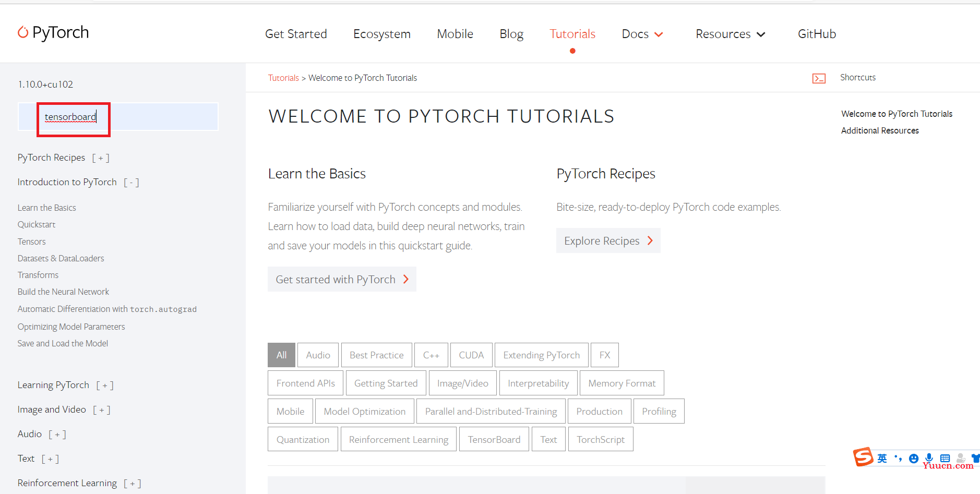This screenshot has height=494, width=980.
Task: Filter tutorials by Profiling tag
Action: (659, 411)
